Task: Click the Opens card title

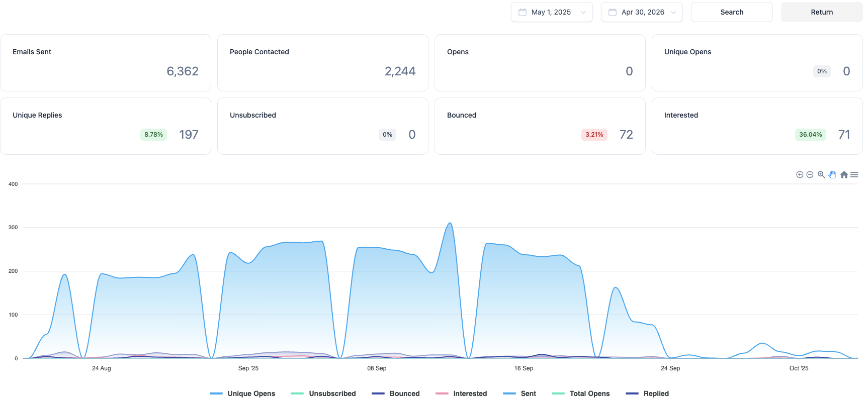Action: 458,52
